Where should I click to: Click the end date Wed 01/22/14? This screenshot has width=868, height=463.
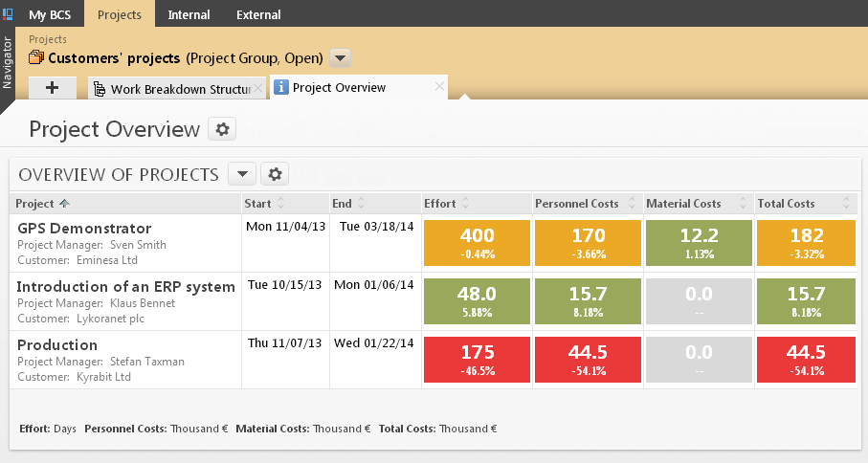(373, 343)
